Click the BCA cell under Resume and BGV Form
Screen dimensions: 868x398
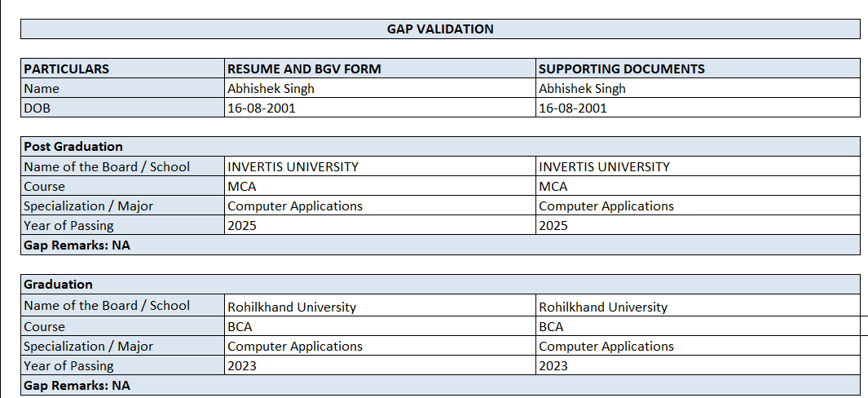point(240,326)
